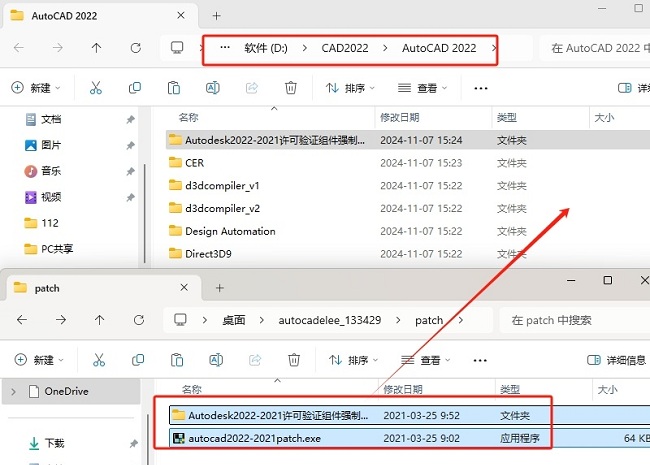Click Cut icon in patch window toolbar
This screenshot has height=465, width=650.
(99, 360)
